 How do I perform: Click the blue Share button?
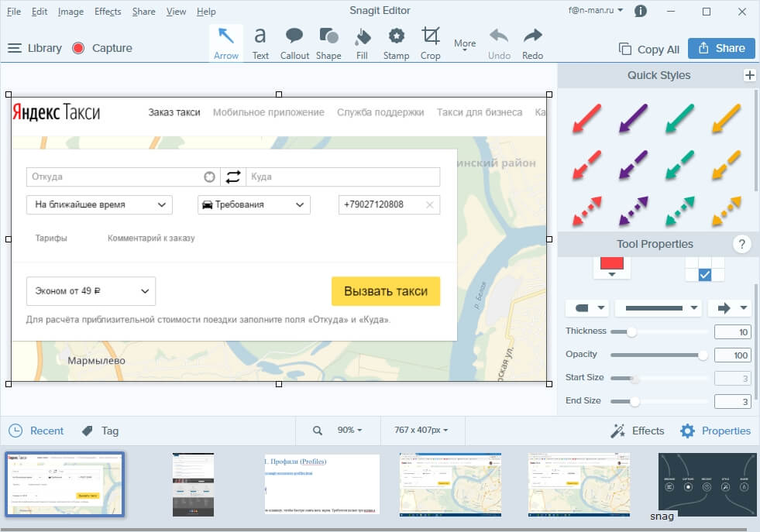(x=721, y=48)
